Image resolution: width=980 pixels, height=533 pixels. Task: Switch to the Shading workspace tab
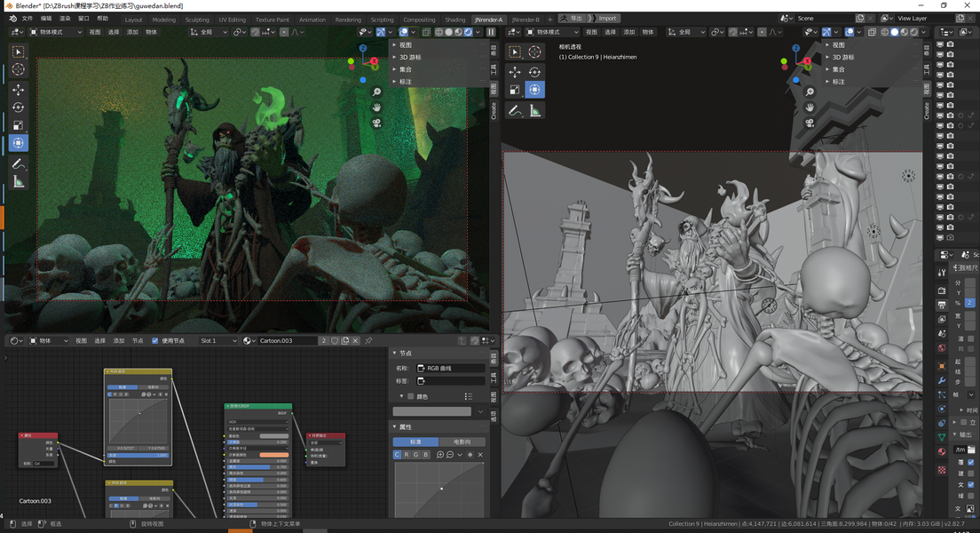click(455, 20)
